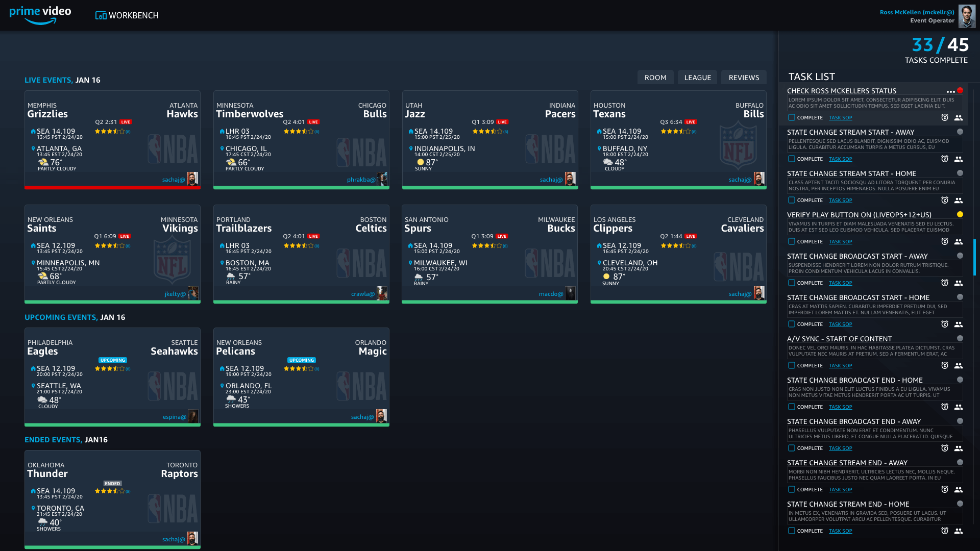Viewport: 980px width, 551px height.
Task: Click yellow status dot on Verify Play Button task
Action: pos(960,215)
